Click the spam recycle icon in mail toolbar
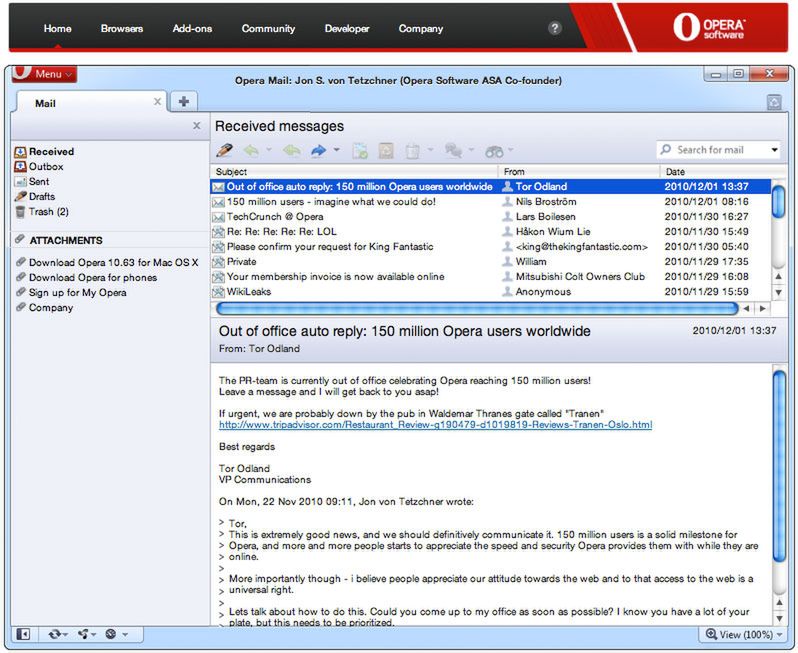The width and height of the screenshot is (798, 653). click(x=386, y=151)
